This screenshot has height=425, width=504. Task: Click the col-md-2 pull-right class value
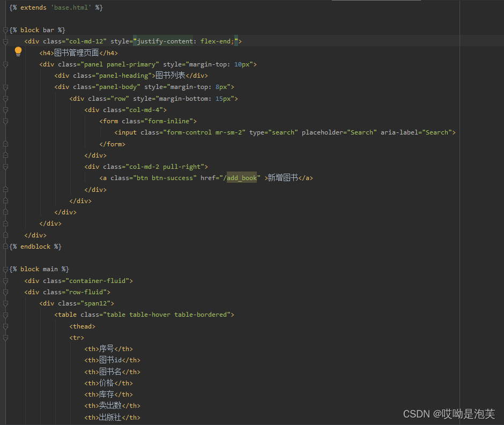tap(165, 167)
